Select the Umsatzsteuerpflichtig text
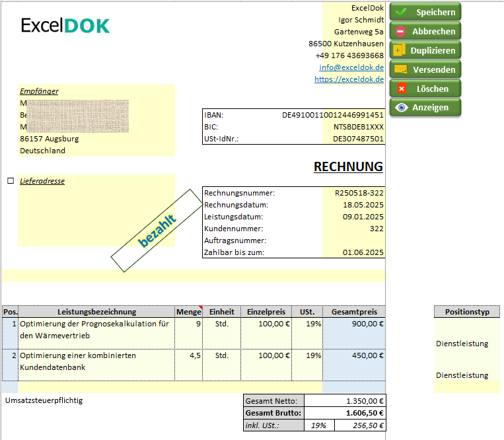This screenshot has height=440, width=504. 44,400
